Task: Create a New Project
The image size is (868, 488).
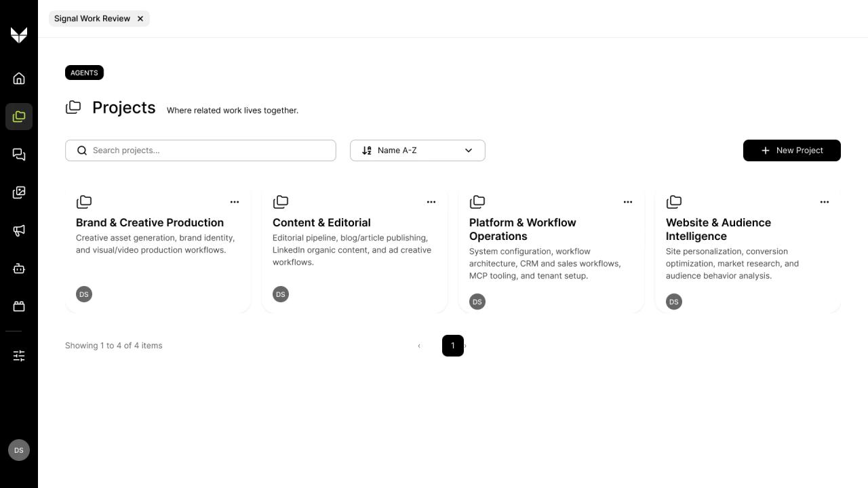Action: [x=792, y=150]
